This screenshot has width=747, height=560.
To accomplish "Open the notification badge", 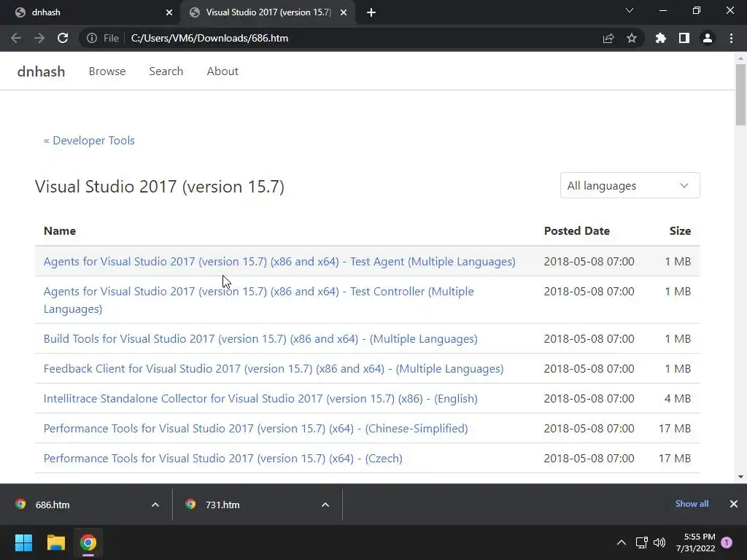I will [x=727, y=542].
